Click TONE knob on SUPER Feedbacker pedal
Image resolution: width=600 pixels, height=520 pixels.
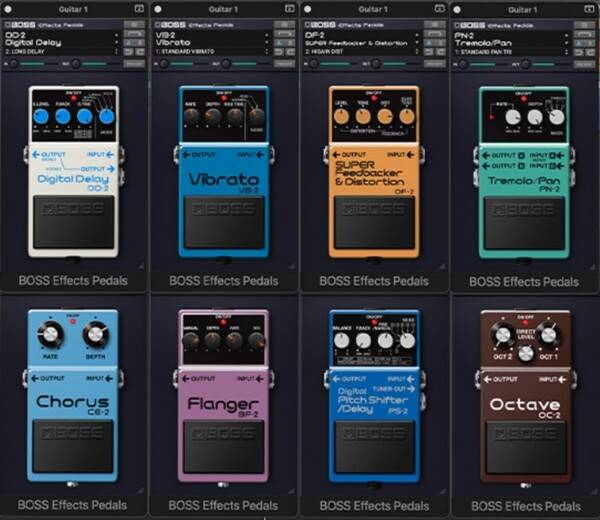pos(363,116)
